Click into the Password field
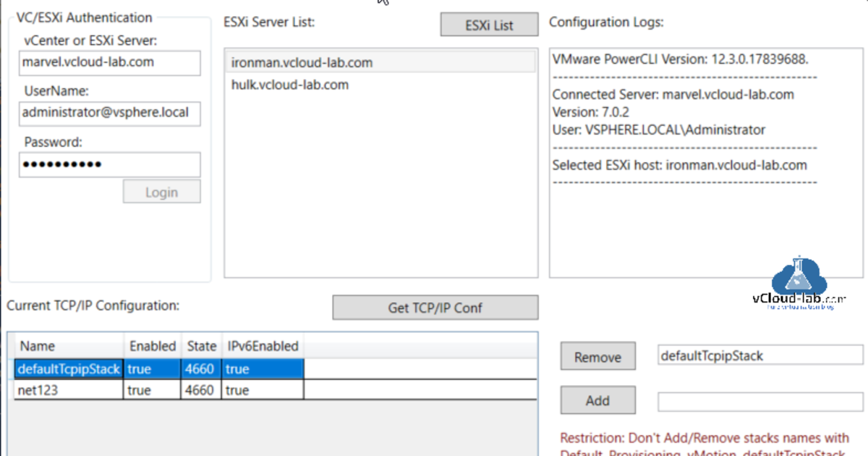Image resolution: width=868 pixels, height=456 pixels. tap(110, 164)
